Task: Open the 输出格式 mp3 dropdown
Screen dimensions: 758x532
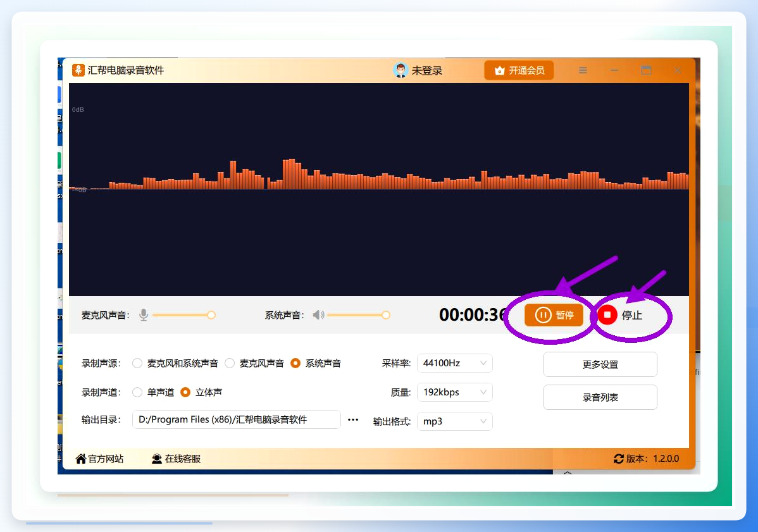Action: click(455, 421)
